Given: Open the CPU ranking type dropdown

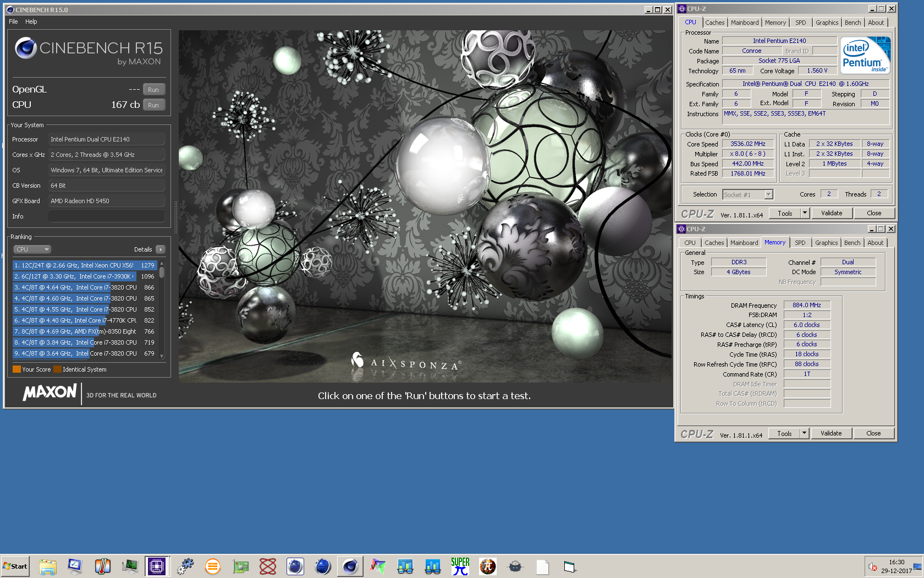Looking at the screenshot, I should pyautogui.click(x=32, y=249).
